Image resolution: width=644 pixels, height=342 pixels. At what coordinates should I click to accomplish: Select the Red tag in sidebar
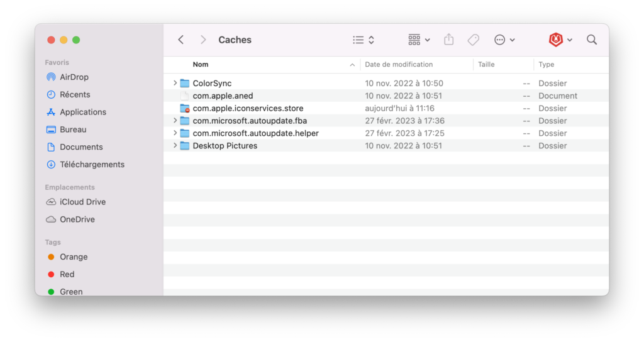67,274
